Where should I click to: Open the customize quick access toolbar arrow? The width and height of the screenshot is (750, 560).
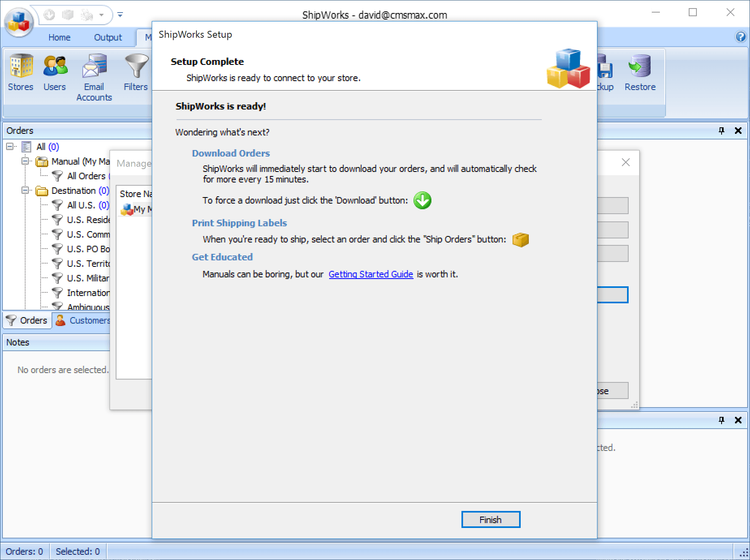click(120, 15)
